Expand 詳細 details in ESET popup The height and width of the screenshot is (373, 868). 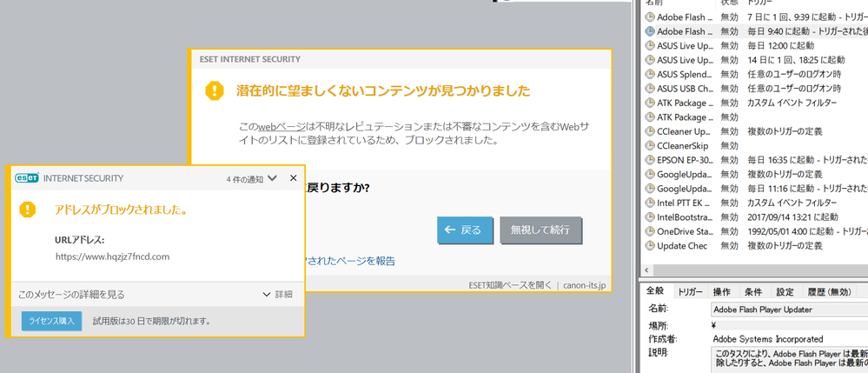pos(278,295)
